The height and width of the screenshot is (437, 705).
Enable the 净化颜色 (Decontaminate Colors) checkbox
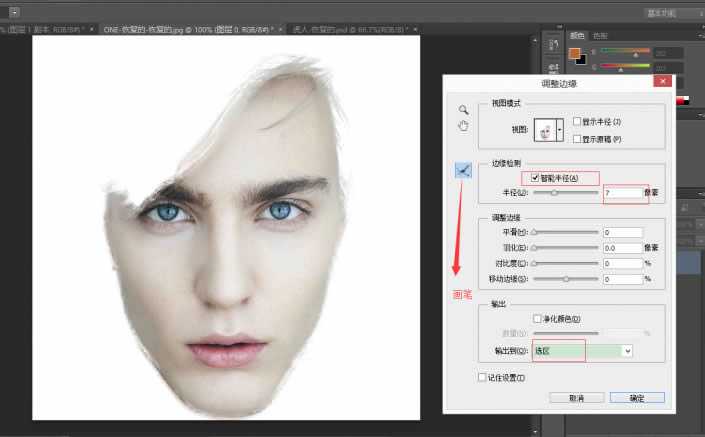[539, 318]
